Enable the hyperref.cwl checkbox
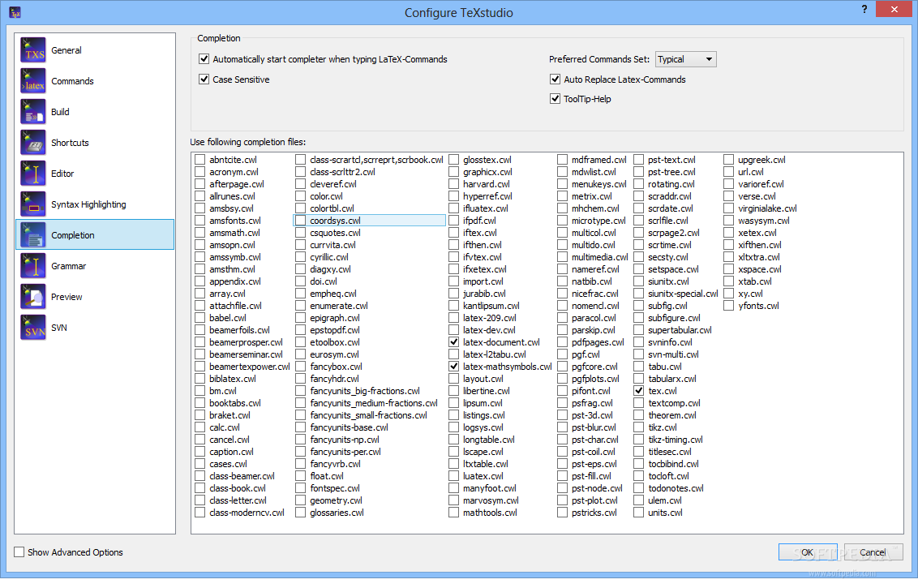Image resolution: width=918 pixels, height=588 pixels. pyautogui.click(x=454, y=196)
